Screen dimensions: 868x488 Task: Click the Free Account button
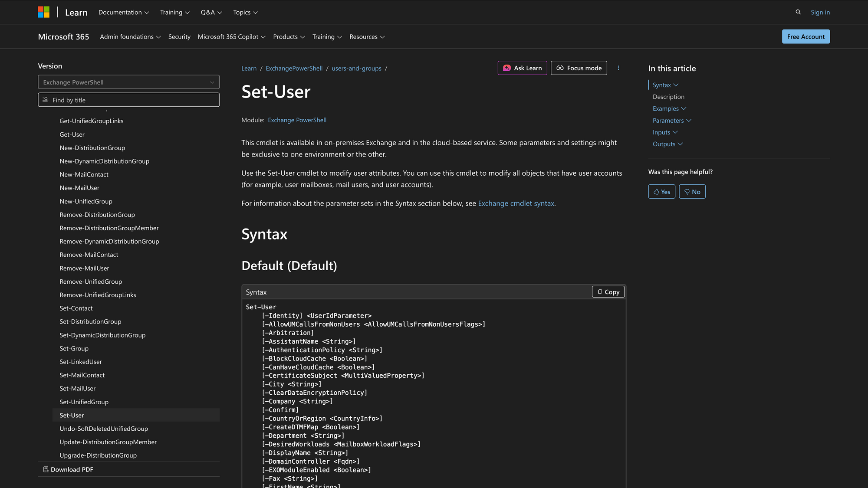(x=806, y=36)
